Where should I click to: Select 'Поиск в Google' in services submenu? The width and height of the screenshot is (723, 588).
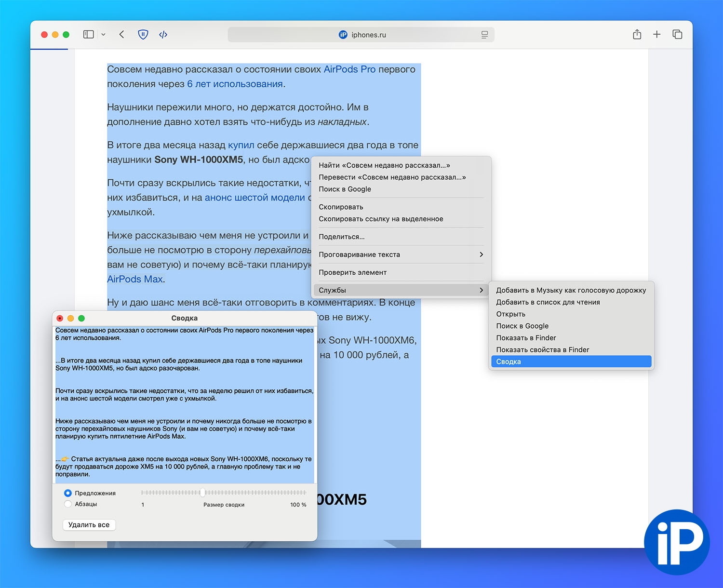click(x=571, y=326)
